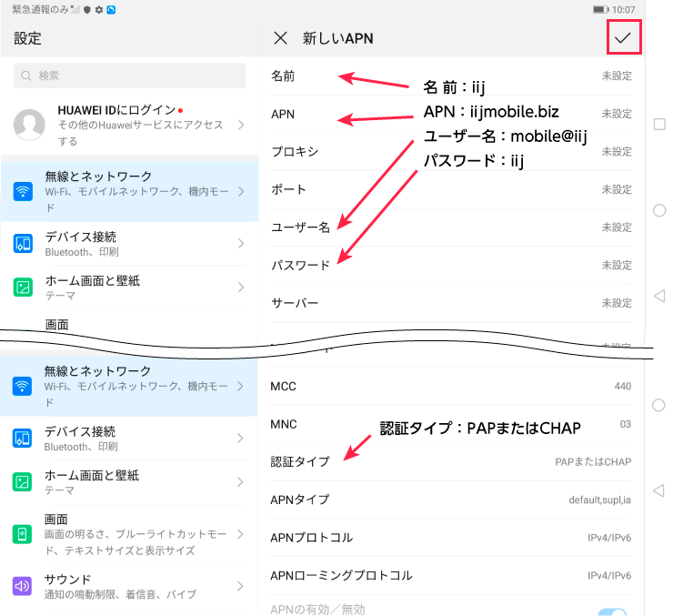Open the プロキシ field row

pyautogui.click(x=451, y=152)
